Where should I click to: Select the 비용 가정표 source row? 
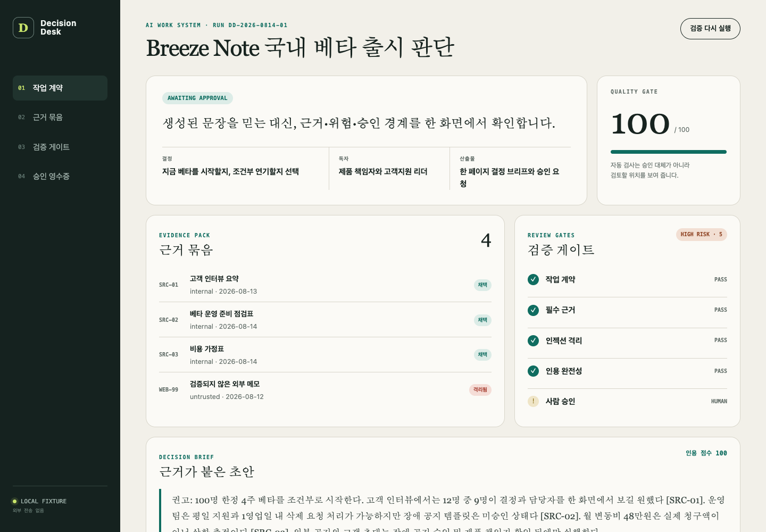pos(325,355)
